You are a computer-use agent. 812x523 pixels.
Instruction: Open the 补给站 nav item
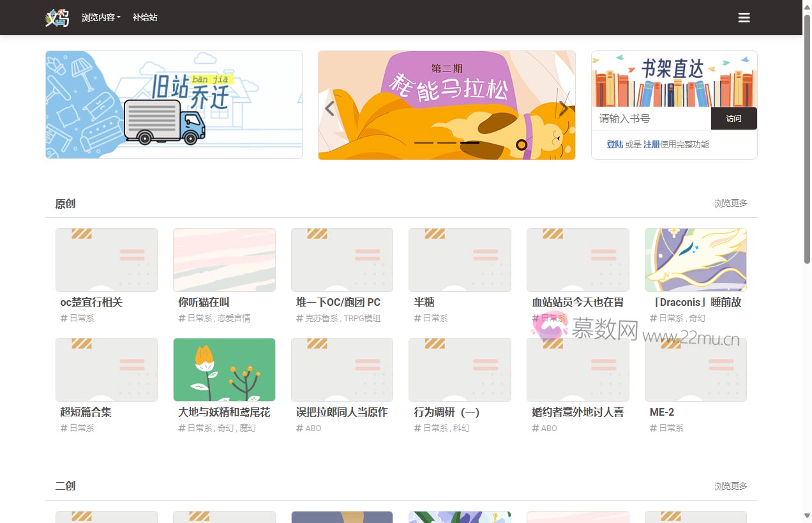[145, 18]
